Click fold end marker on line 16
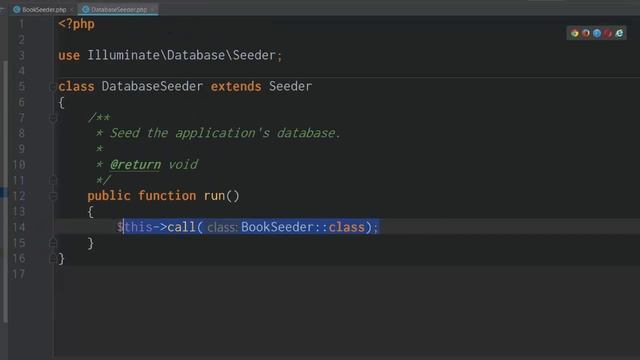The image size is (640, 360). tap(53, 259)
